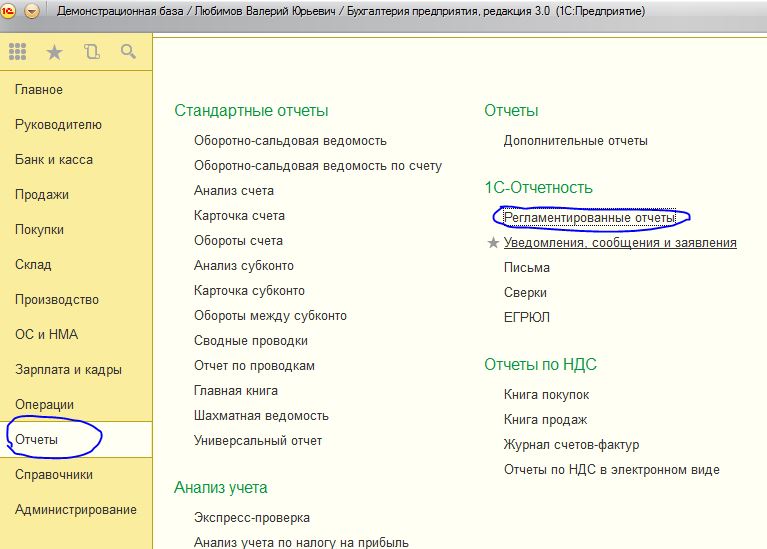Open the Главное section
767x549 pixels.
(x=39, y=90)
